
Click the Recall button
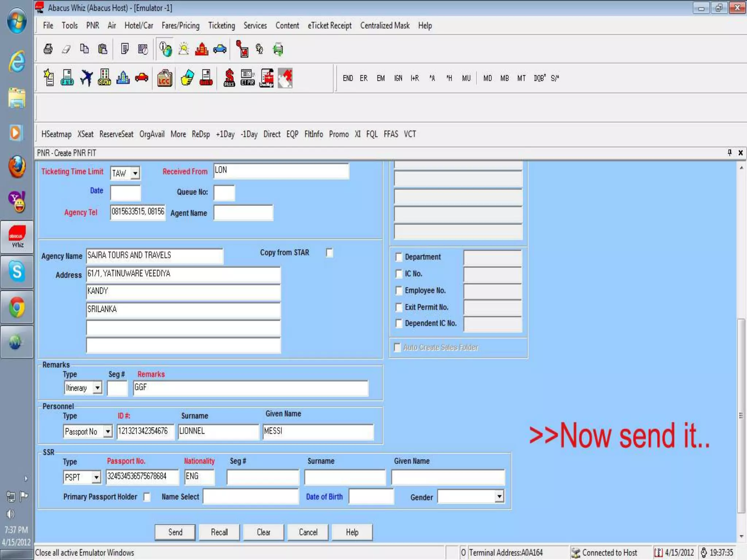click(219, 532)
